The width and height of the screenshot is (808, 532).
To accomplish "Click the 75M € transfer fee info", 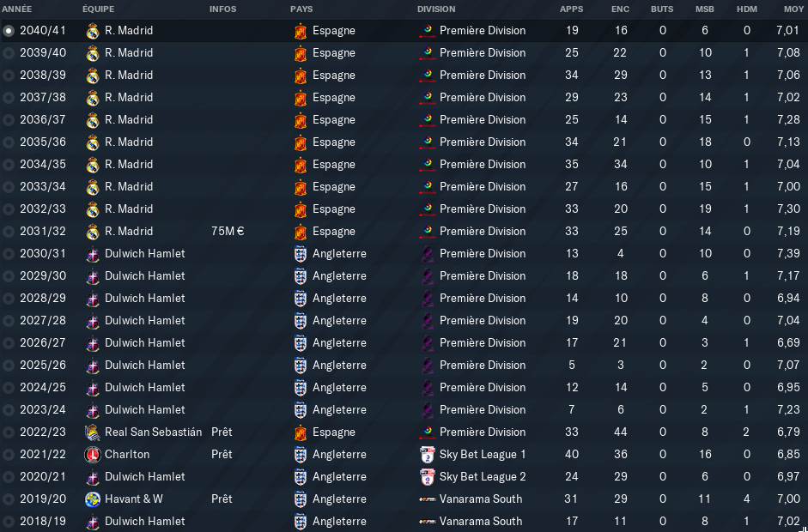I will click(x=228, y=231).
